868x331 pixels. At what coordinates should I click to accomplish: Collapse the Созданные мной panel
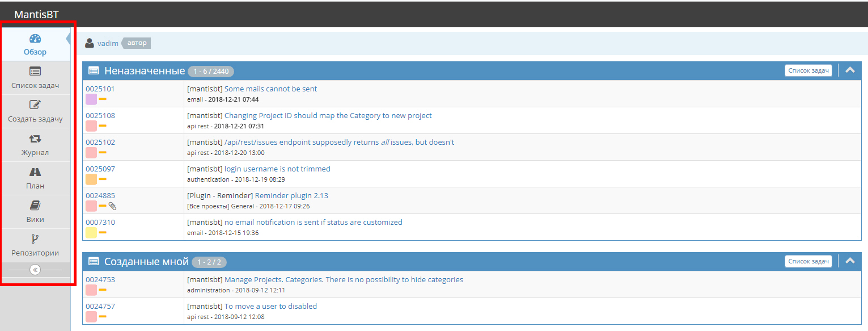click(x=849, y=261)
